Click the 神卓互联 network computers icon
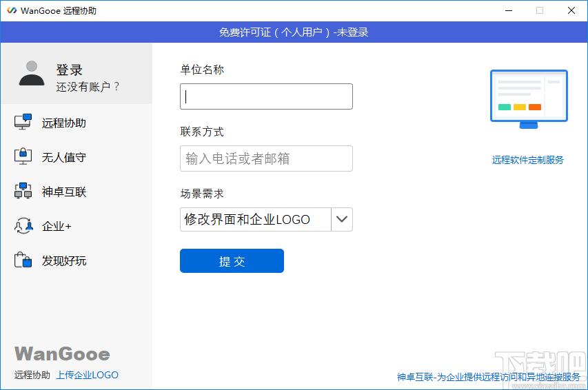The width and height of the screenshot is (588, 390). (23, 190)
